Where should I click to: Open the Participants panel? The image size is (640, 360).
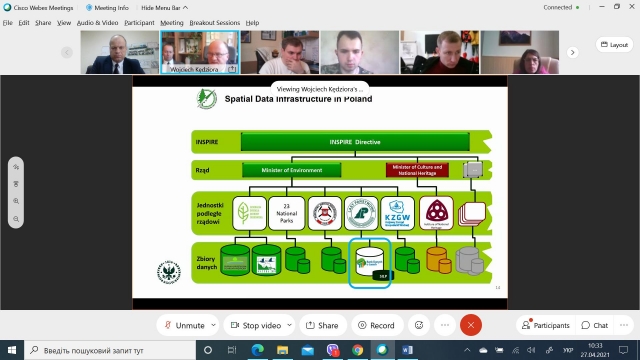pyautogui.click(x=546, y=325)
